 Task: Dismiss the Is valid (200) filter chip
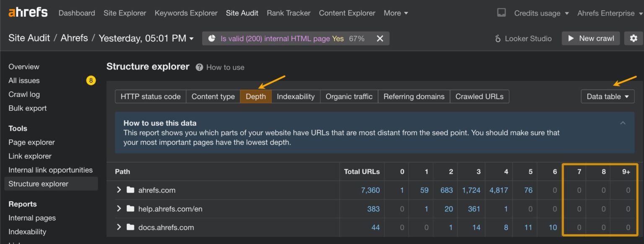[379, 38]
